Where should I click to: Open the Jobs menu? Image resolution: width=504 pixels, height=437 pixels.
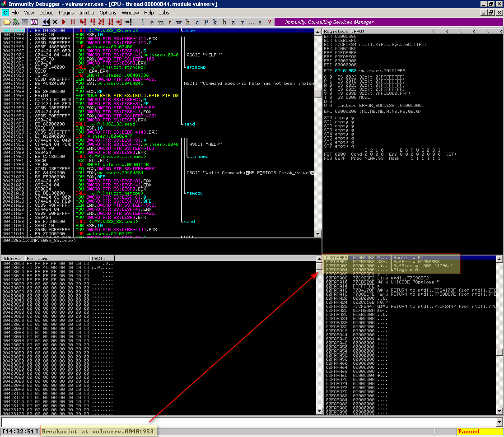point(164,13)
